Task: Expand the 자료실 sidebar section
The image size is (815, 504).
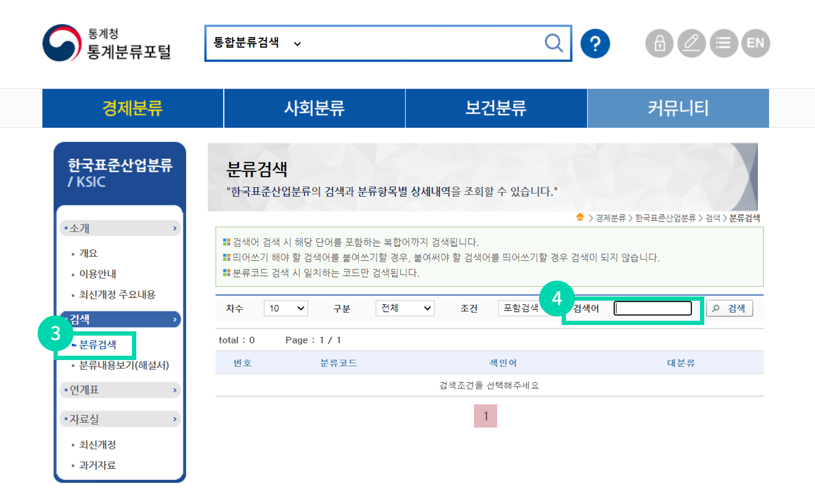Action: tap(120, 419)
